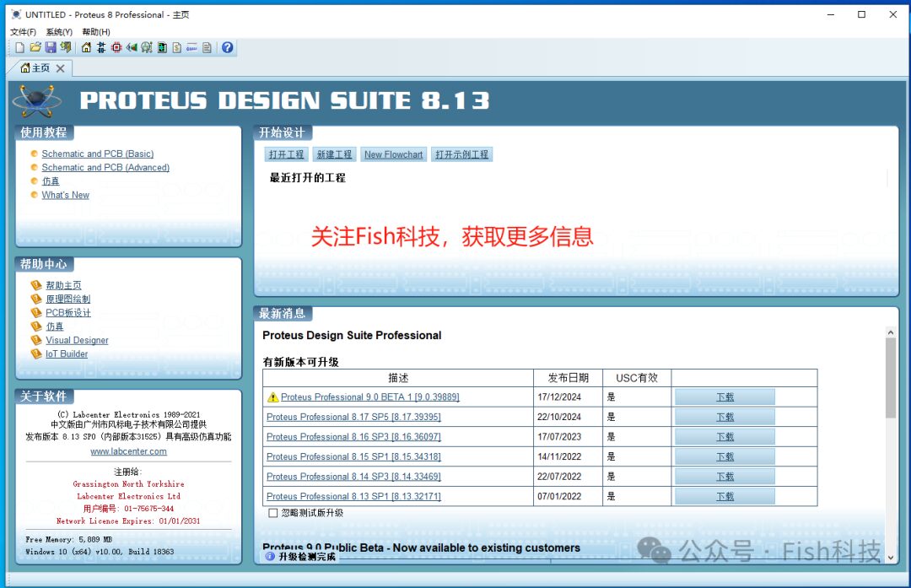
Task: Click the USC有效 column header
Action: click(x=637, y=378)
